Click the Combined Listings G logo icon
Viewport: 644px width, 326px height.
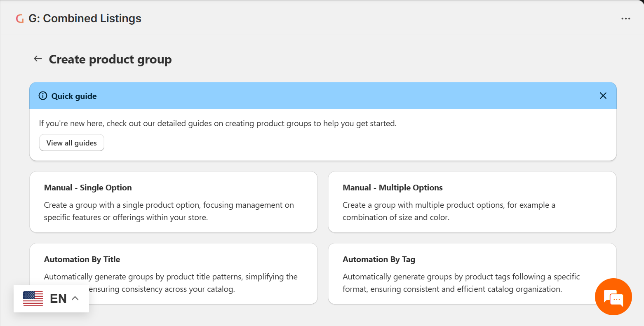tap(19, 19)
